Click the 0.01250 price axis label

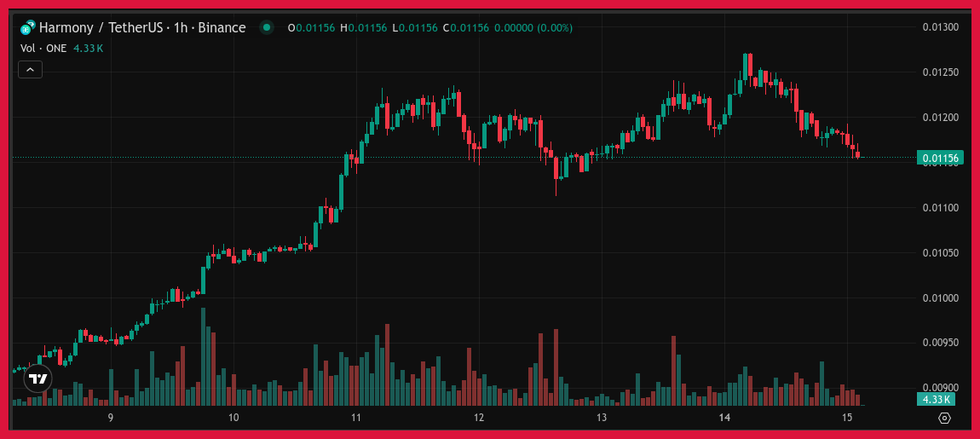pos(941,72)
